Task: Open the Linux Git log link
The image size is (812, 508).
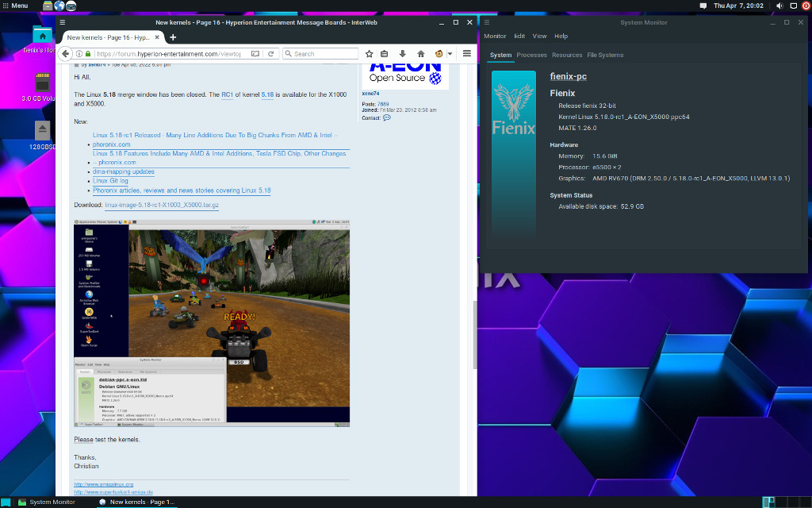Action: (x=110, y=181)
